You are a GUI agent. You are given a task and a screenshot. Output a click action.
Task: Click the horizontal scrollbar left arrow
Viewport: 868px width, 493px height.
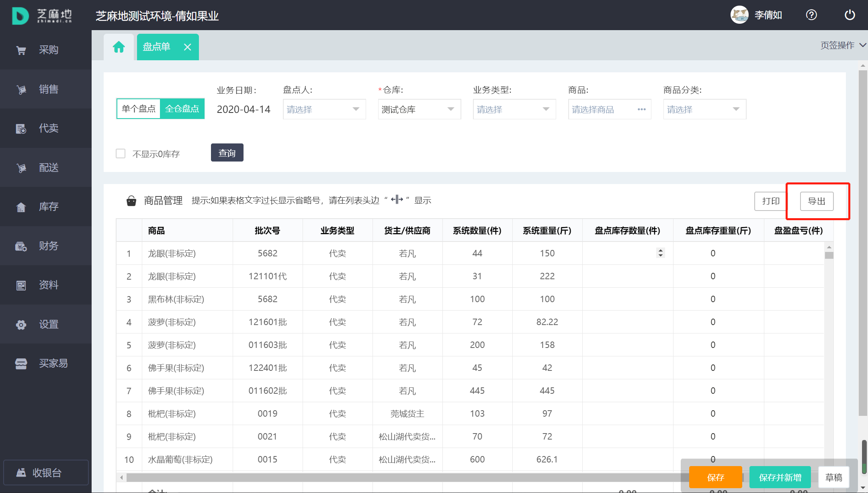pyautogui.click(x=122, y=477)
